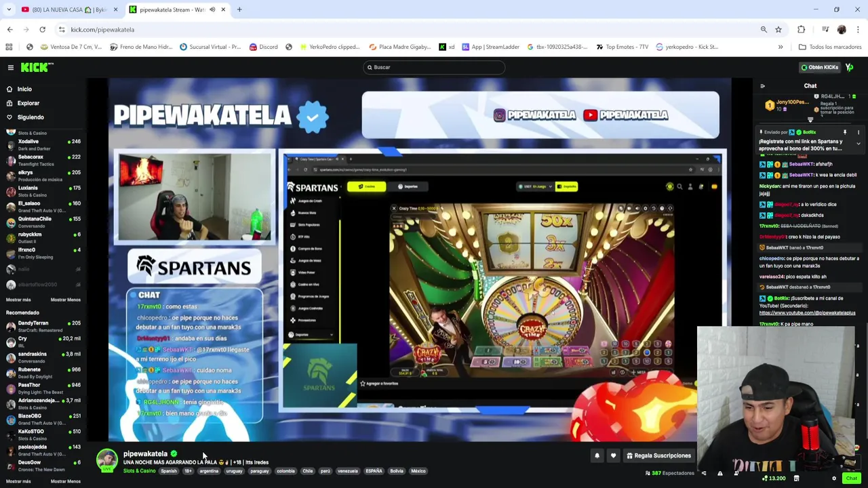868x488 pixels.
Task: Open QuintanaChile channel in sidebar
Action: (x=42, y=222)
